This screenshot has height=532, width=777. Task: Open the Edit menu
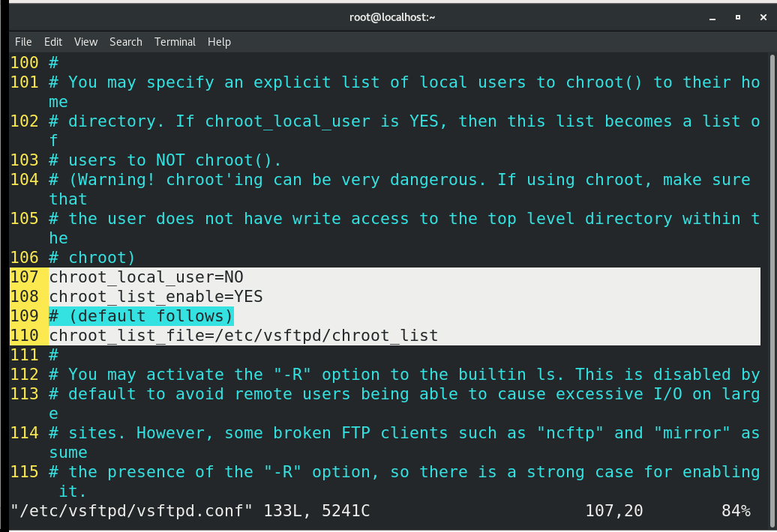pos(53,42)
